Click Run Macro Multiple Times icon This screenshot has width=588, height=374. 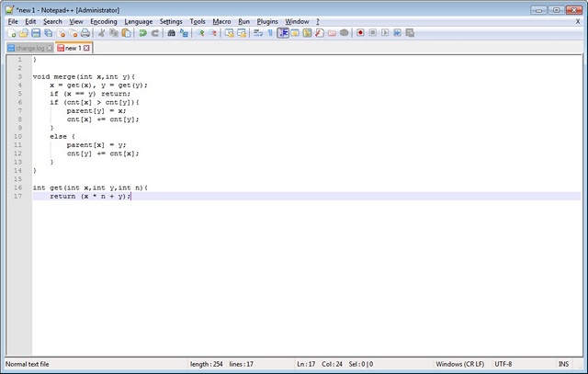(398, 33)
